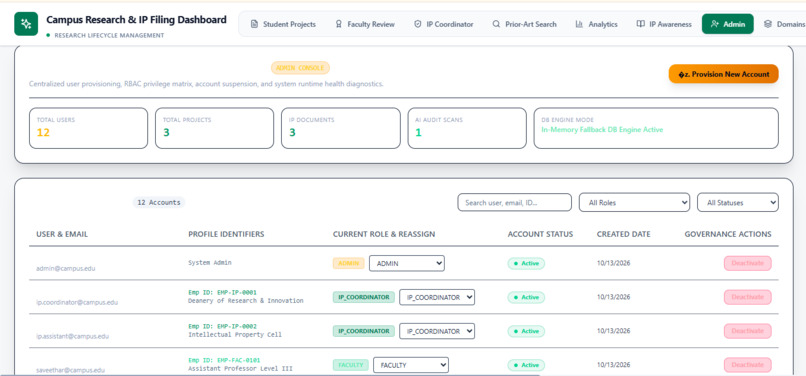806x376 pixels.
Task: Deactivate the ip.coordinator@campus.edu account
Action: pyautogui.click(x=748, y=297)
